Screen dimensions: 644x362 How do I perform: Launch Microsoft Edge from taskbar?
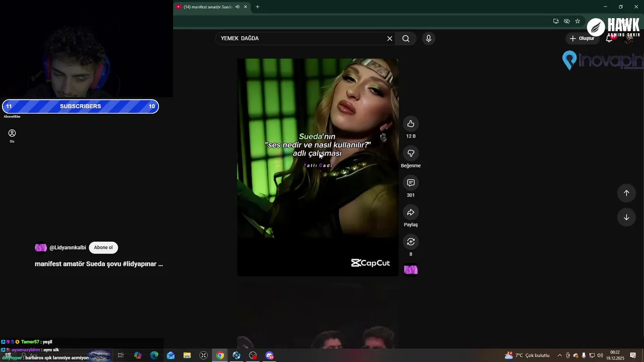[154, 355]
